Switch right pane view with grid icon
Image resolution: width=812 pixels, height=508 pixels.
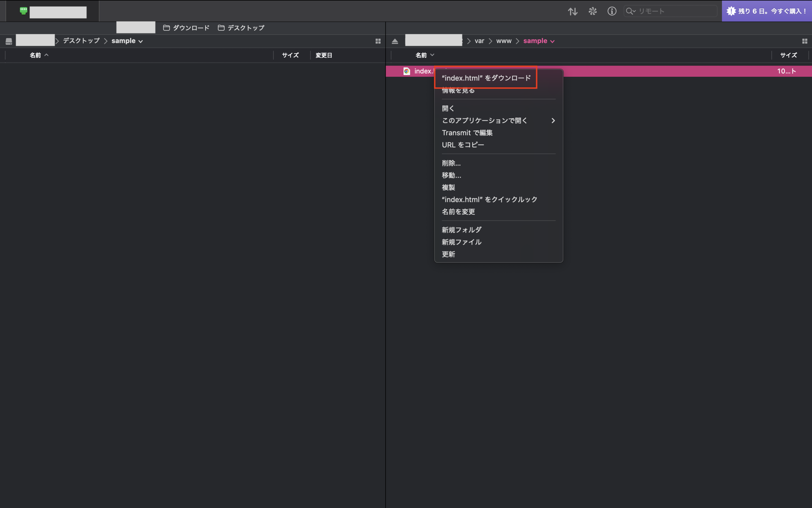pos(805,41)
